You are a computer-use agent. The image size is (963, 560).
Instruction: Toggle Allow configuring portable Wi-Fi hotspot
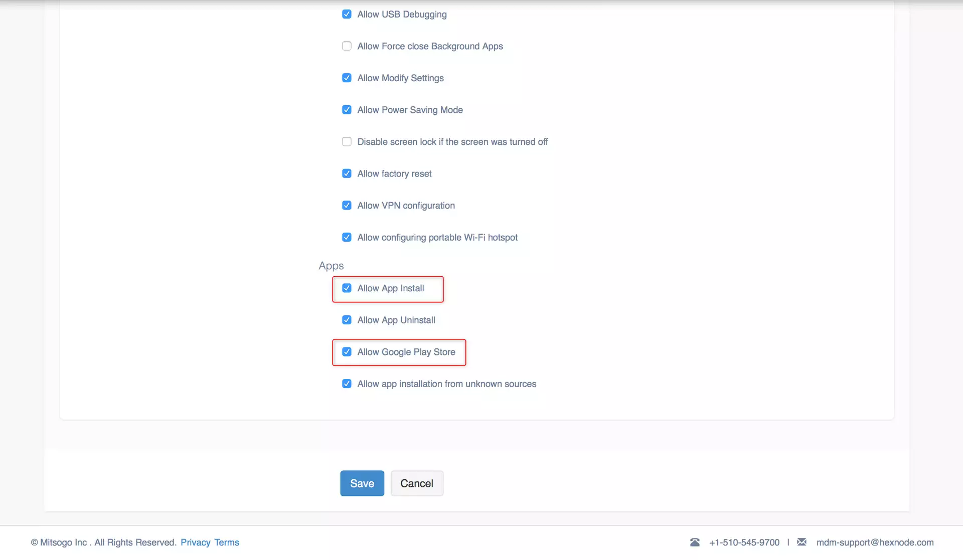click(347, 237)
